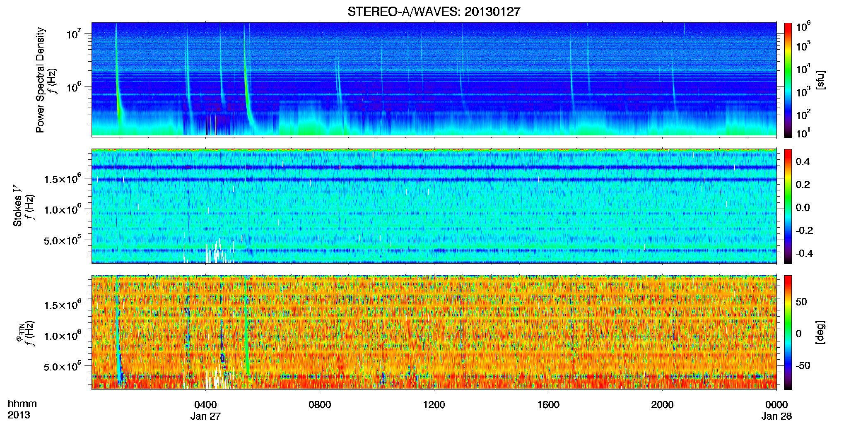Click the power spectral density colorbar

coord(788,80)
